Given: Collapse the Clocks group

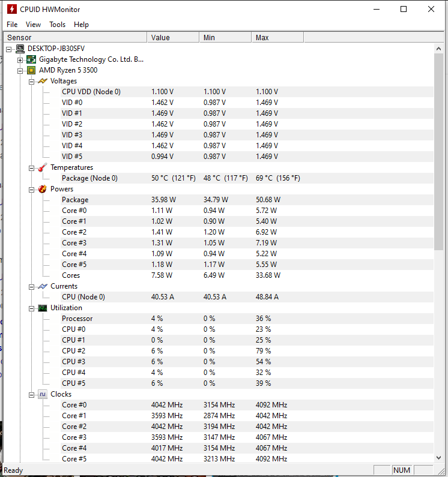Looking at the screenshot, I should pyautogui.click(x=31, y=395).
